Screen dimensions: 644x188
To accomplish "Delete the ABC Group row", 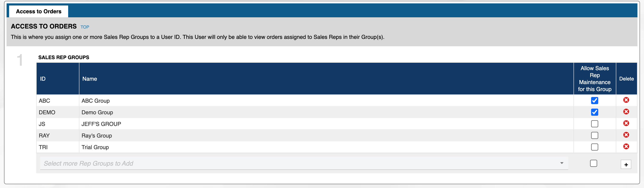I will 626,100.
